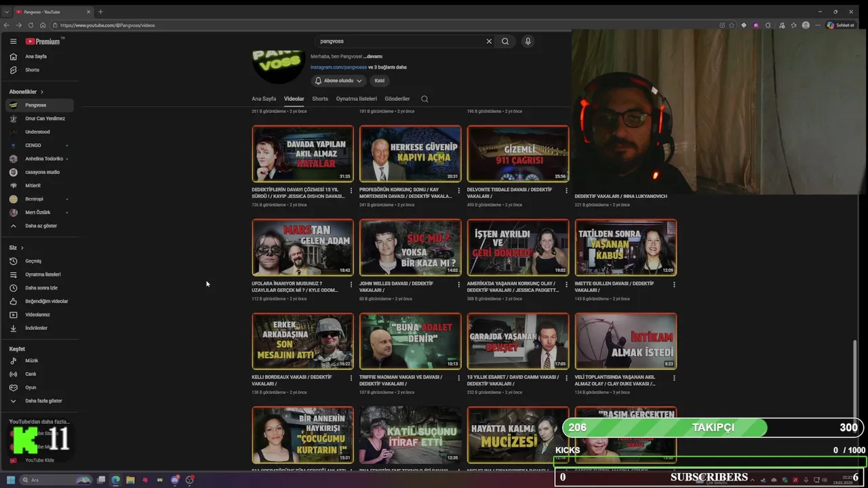This screenshot has width=868, height=488.
Task: Open the Gizemli 911 Çağrısı thumbnail
Action: click(518, 153)
